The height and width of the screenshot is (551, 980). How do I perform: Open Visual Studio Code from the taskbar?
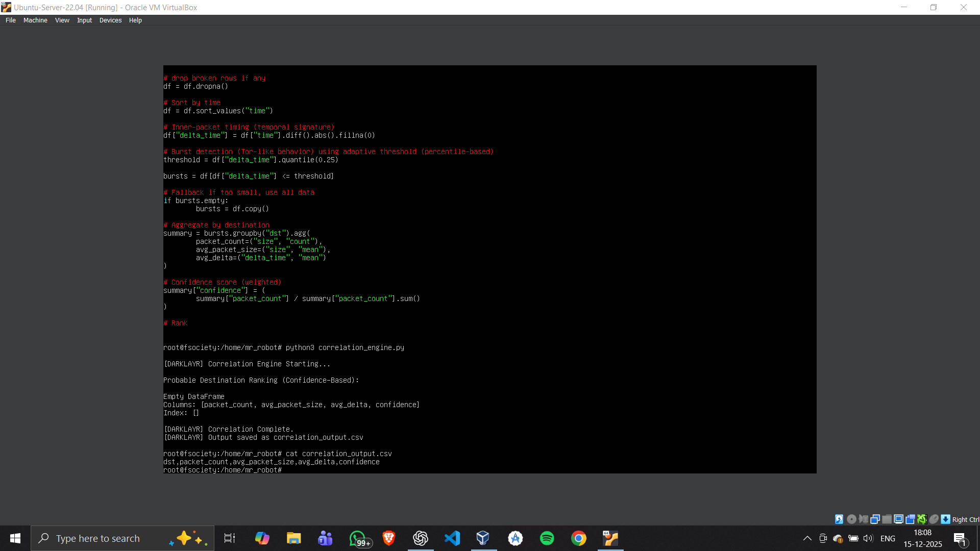(452, 538)
